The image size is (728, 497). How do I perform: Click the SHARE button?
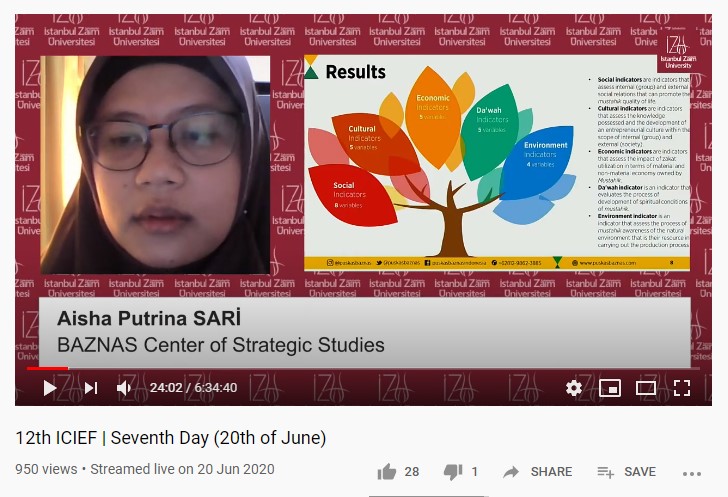click(538, 472)
